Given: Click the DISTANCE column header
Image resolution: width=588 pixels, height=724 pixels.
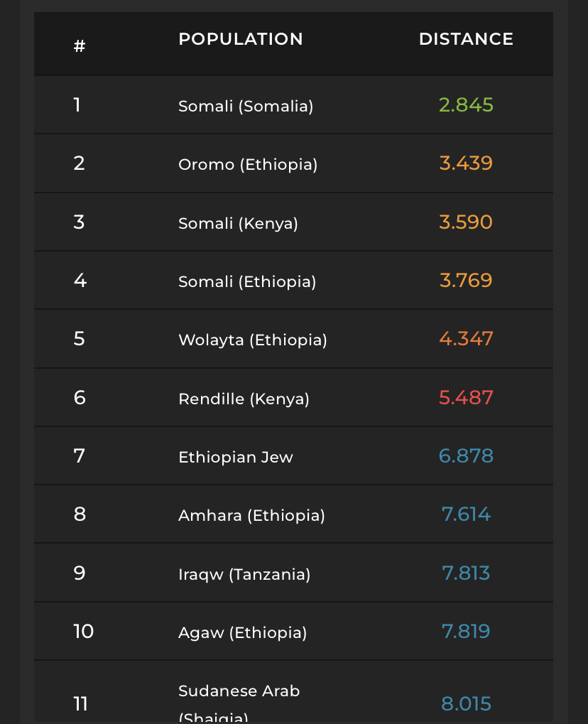Looking at the screenshot, I should [x=466, y=39].
